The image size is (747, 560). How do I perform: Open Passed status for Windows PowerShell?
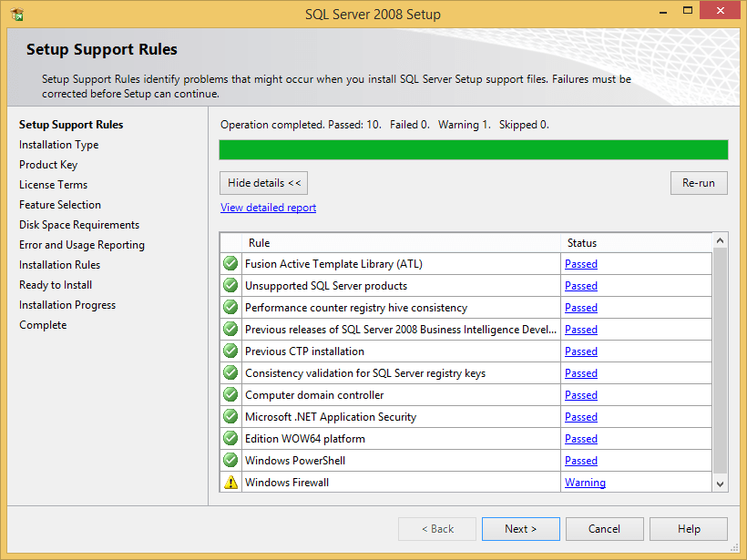pos(580,461)
